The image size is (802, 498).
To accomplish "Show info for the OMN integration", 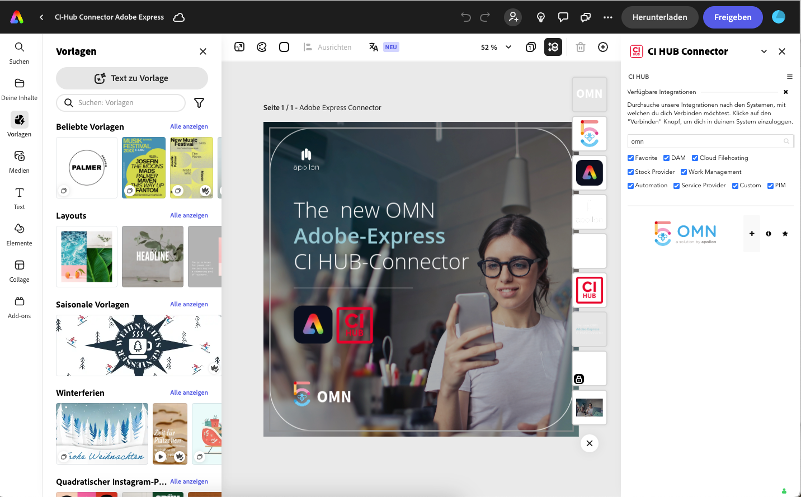I will (768, 234).
